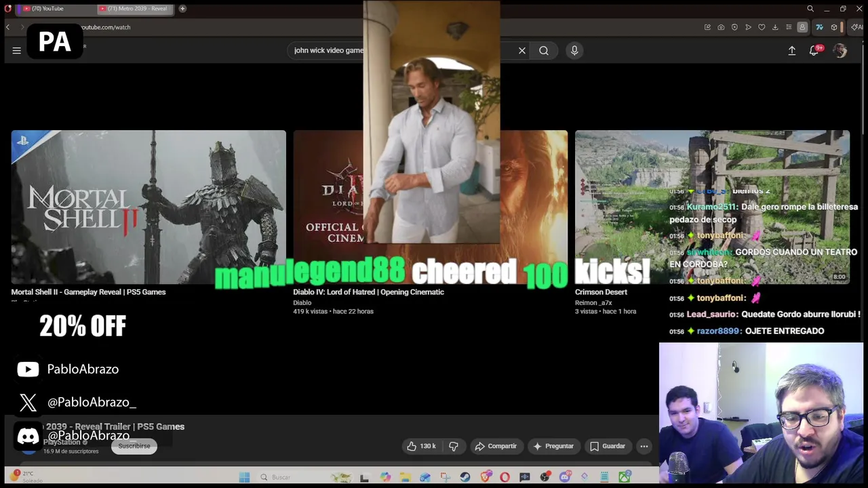Image resolution: width=868 pixels, height=488 pixels.
Task: Dislike the video with thumbs down
Action: (454, 446)
